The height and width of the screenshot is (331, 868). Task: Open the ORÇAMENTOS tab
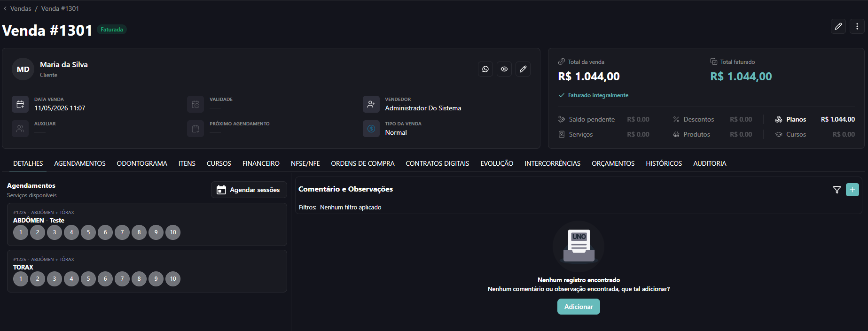click(x=613, y=163)
